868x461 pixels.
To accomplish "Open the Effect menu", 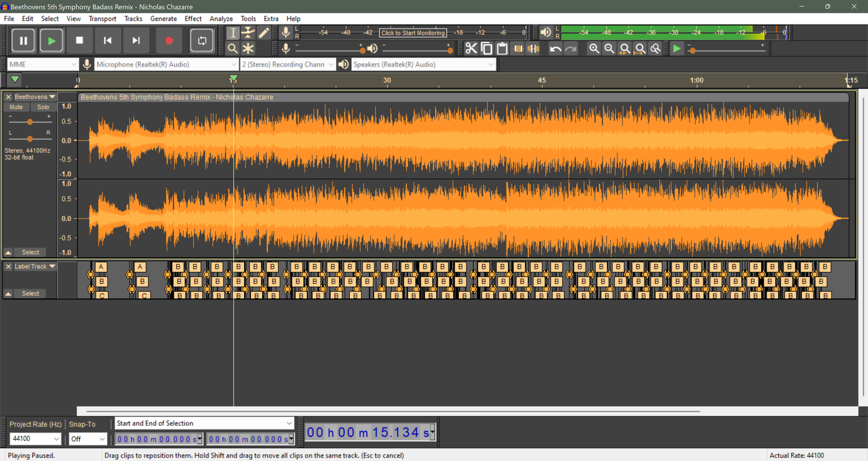I will (193, 18).
